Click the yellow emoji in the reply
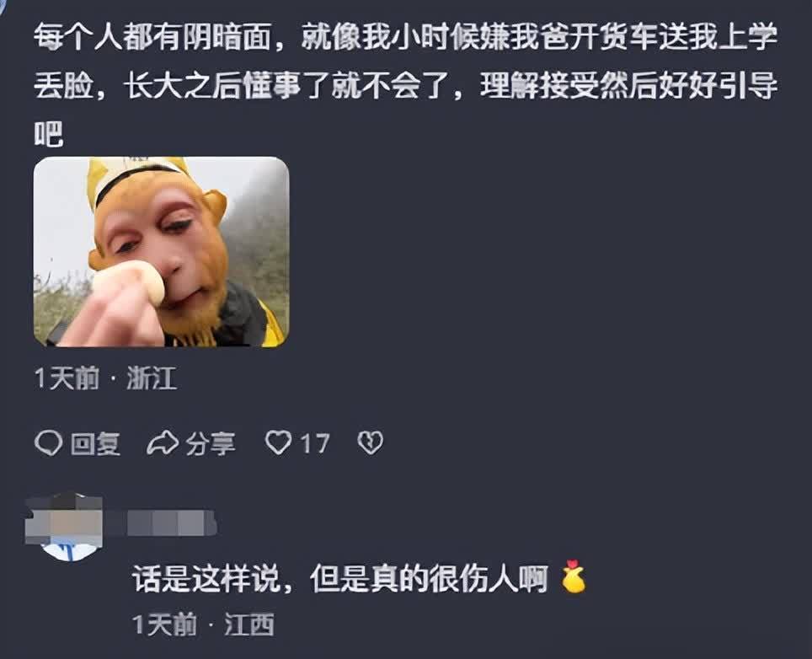The image size is (812, 659). (574, 576)
